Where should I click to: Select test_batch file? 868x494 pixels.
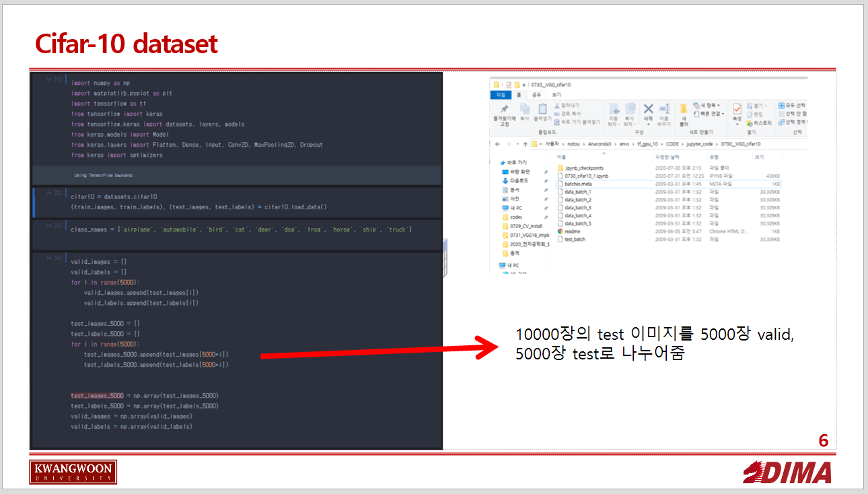pyautogui.click(x=571, y=240)
